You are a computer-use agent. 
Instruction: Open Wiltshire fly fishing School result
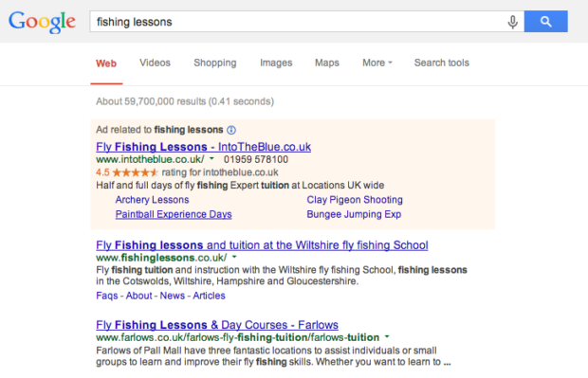[x=262, y=245]
